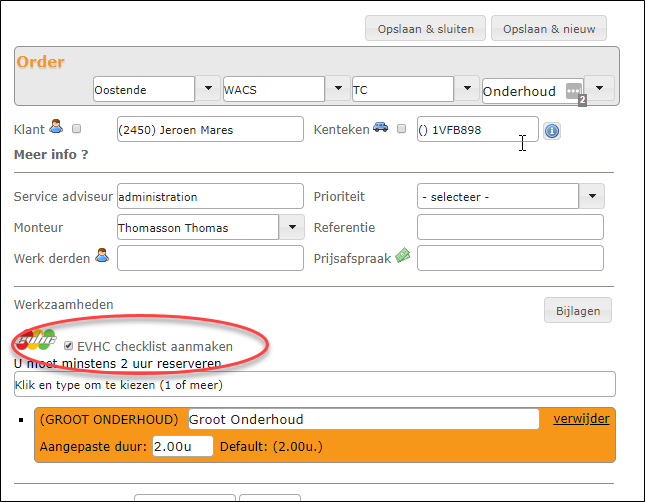This screenshot has height=502, width=645.
Task: Click the empty Referentie input field
Action: pyautogui.click(x=510, y=227)
